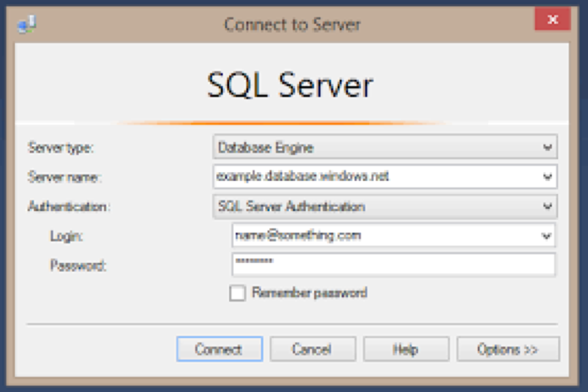
Task: Click inside the Password field
Action: pyautogui.click(x=393, y=264)
